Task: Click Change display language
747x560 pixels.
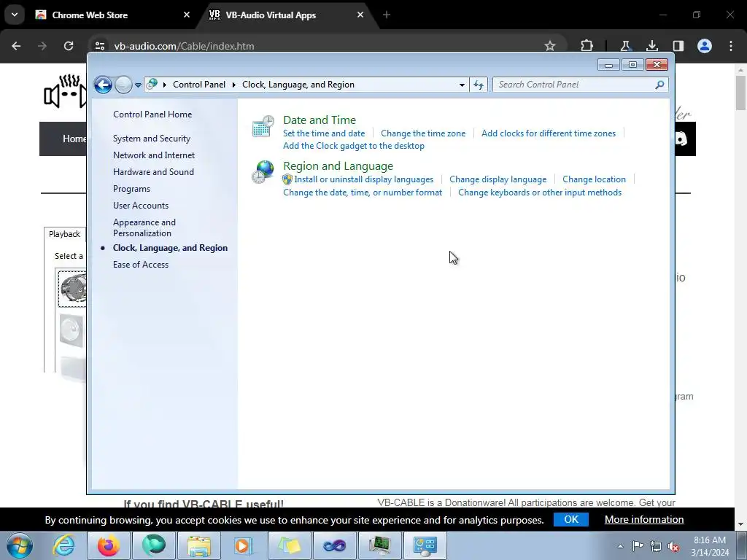Action: (x=498, y=179)
